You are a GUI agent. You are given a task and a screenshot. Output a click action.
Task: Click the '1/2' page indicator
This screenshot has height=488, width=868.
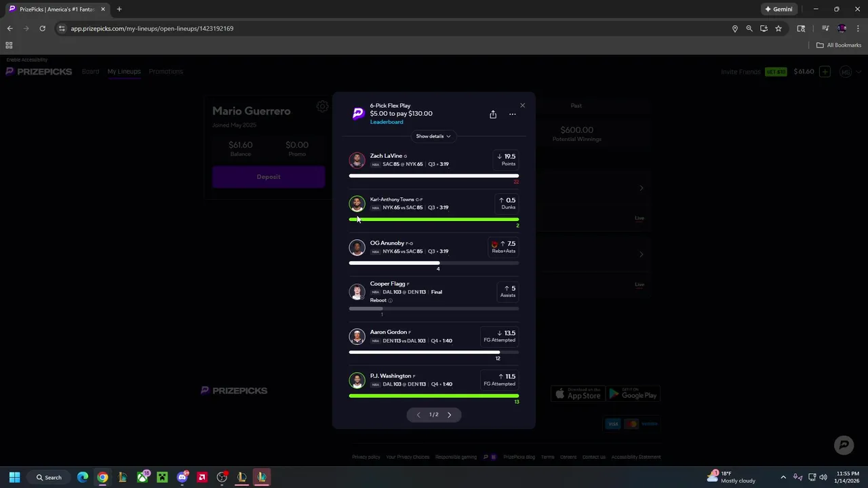[433, 415]
